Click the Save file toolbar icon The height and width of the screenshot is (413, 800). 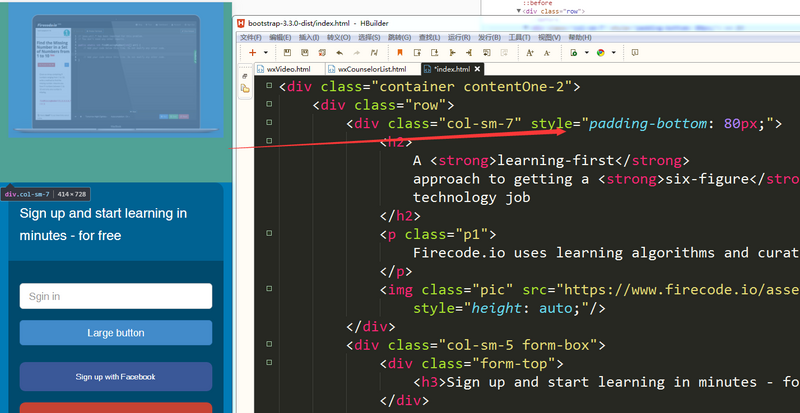[287, 53]
